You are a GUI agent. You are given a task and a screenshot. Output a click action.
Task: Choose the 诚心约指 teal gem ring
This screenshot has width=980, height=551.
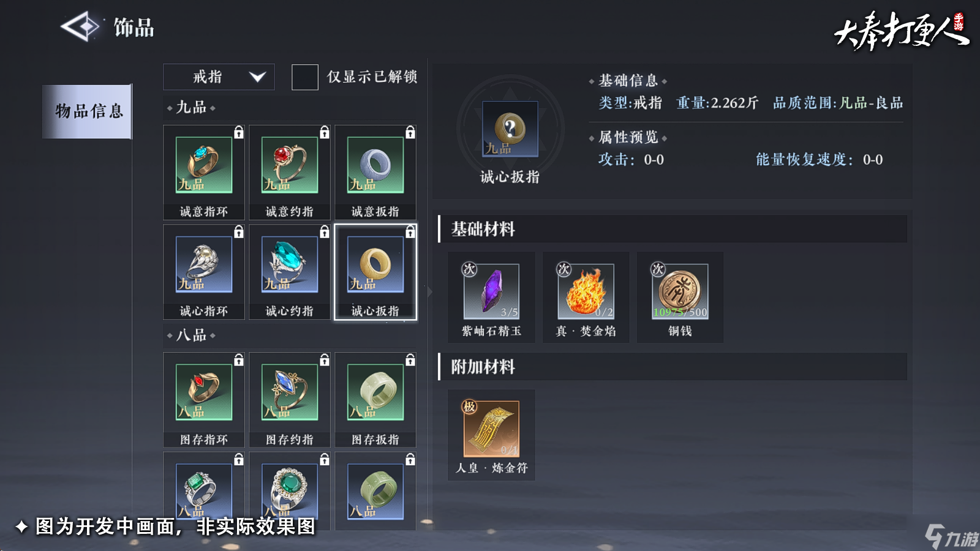point(290,264)
